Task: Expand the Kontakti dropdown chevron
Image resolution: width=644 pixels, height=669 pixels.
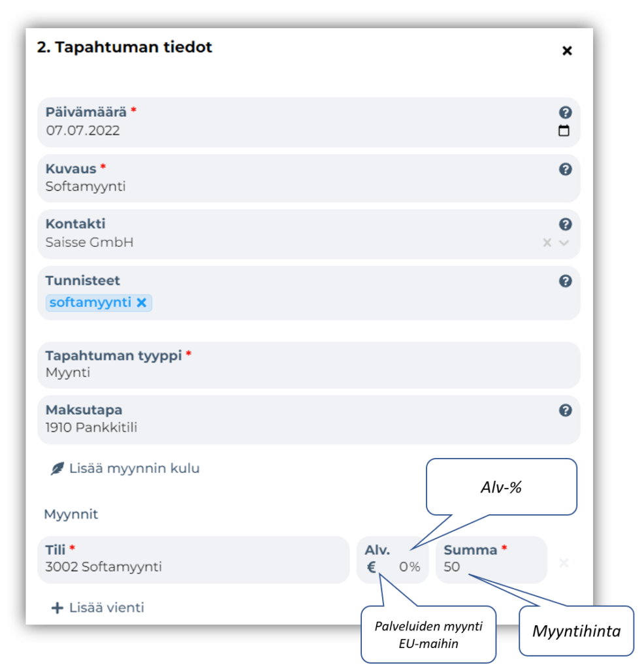Action: tap(564, 243)
